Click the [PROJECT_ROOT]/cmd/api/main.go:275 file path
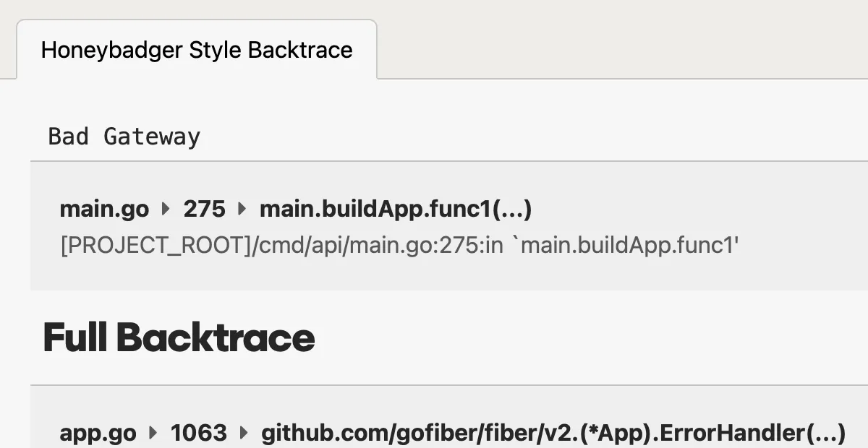 pyautogui.click(x=399, y=246)
